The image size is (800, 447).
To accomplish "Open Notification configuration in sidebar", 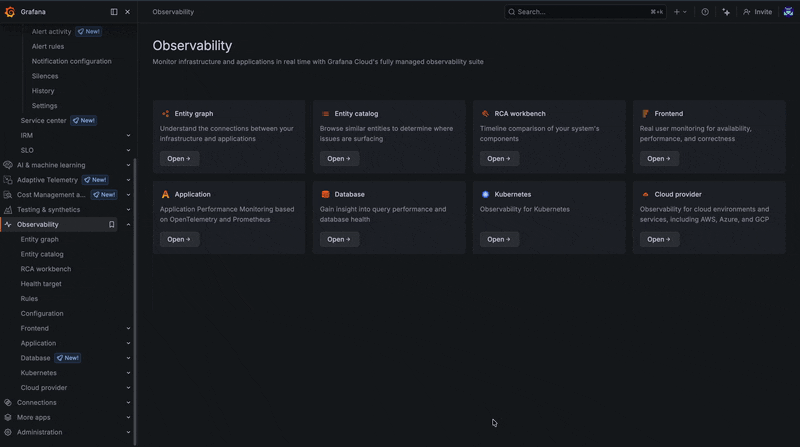I will click(71, 61).
